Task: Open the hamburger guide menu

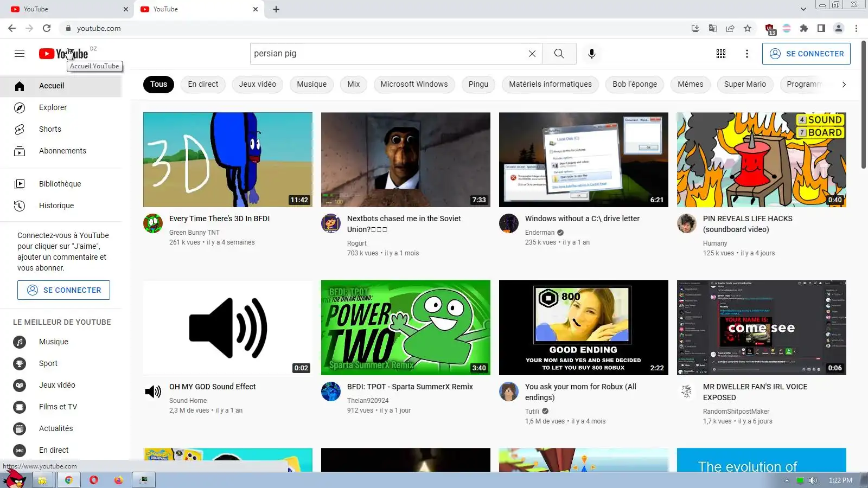Action: [20, 53]
